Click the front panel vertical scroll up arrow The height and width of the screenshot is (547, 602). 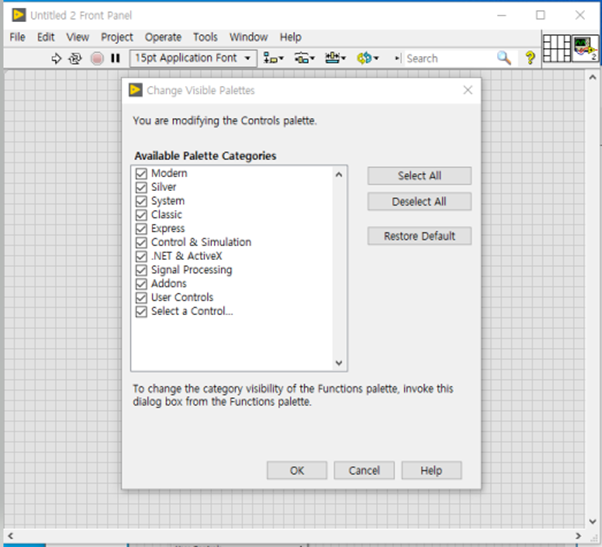[592, 78]
